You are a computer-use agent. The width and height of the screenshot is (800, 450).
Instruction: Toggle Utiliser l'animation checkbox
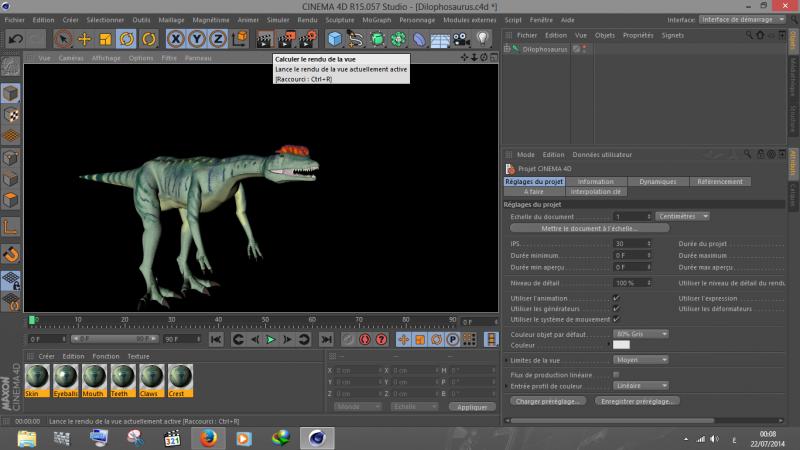click(616, 298)
